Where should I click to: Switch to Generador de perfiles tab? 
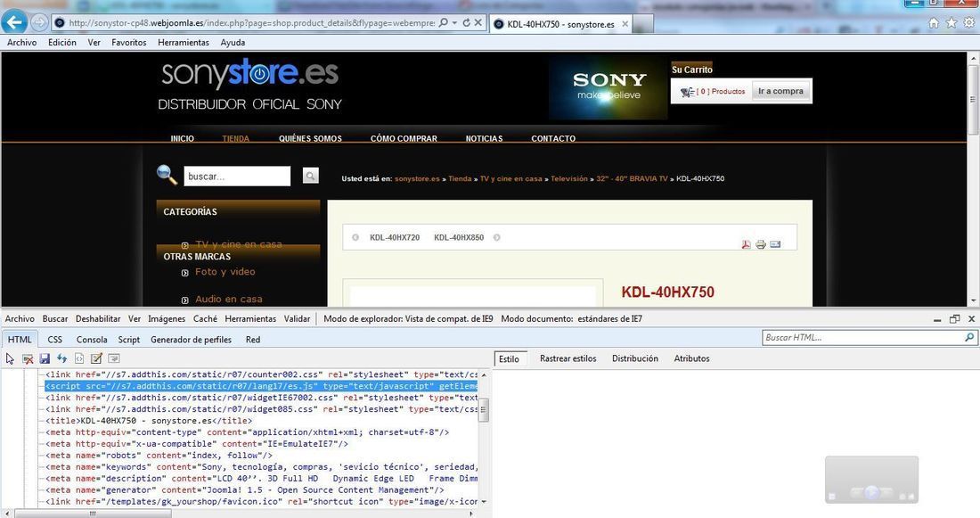click(x=191, y=340)
